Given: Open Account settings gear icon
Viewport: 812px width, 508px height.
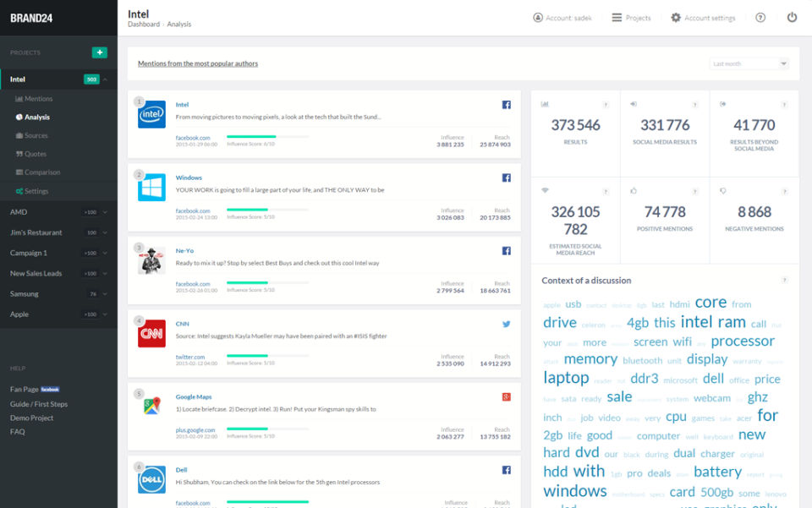Looking at the screenshot, I should click(x=676, y=18).
